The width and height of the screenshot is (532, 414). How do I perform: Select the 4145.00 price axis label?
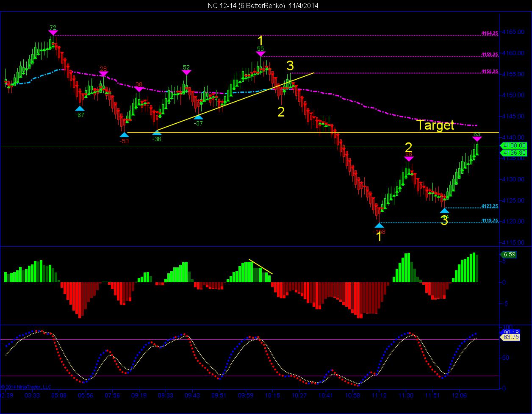pyautogui.click(x=512, y=116)
